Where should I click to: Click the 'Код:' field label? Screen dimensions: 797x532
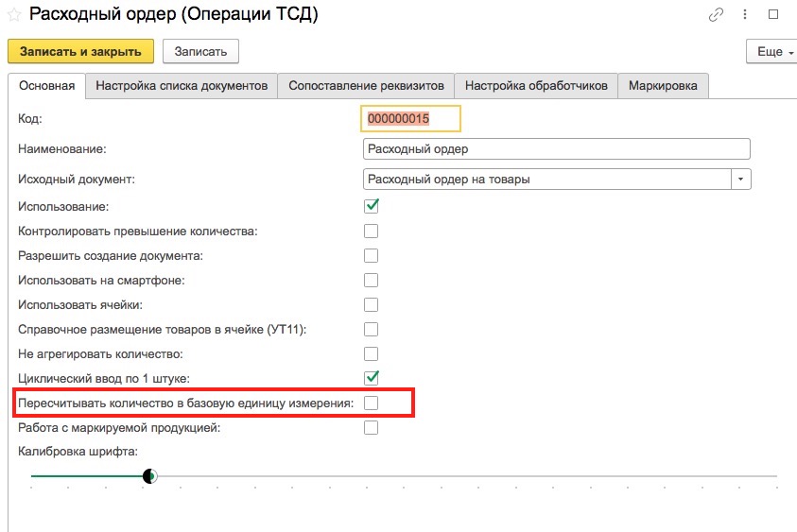click(30, 118)
